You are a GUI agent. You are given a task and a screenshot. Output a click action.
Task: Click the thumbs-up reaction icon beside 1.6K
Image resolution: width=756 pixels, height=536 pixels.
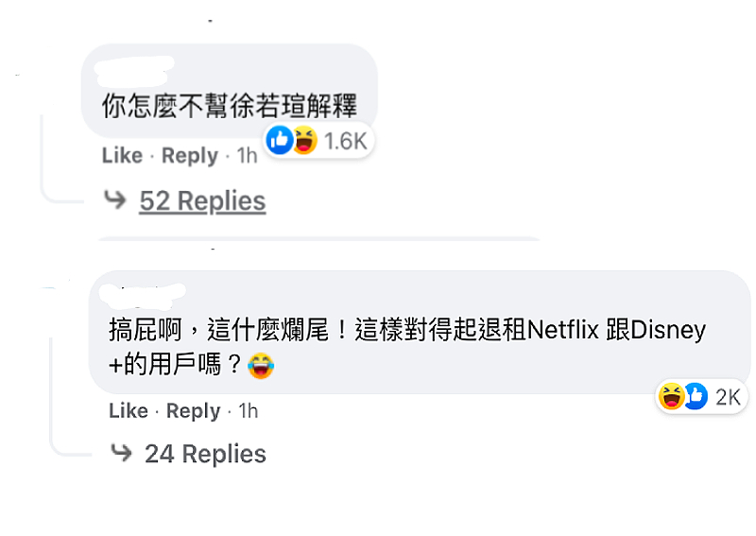281,141
